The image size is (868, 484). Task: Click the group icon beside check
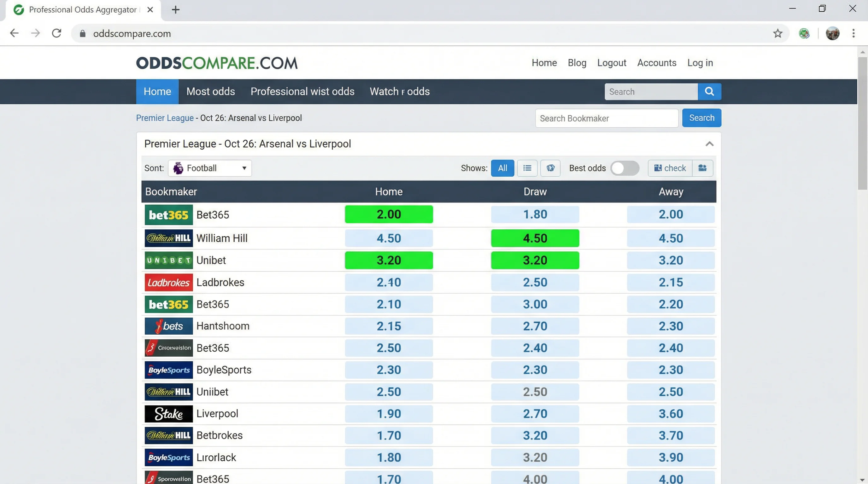pyautogui.click(x=702, y=168)
